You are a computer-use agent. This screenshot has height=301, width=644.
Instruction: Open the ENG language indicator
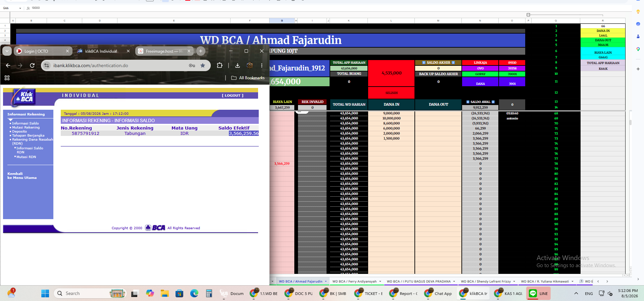pyautogui.click(x=589, y=294)
